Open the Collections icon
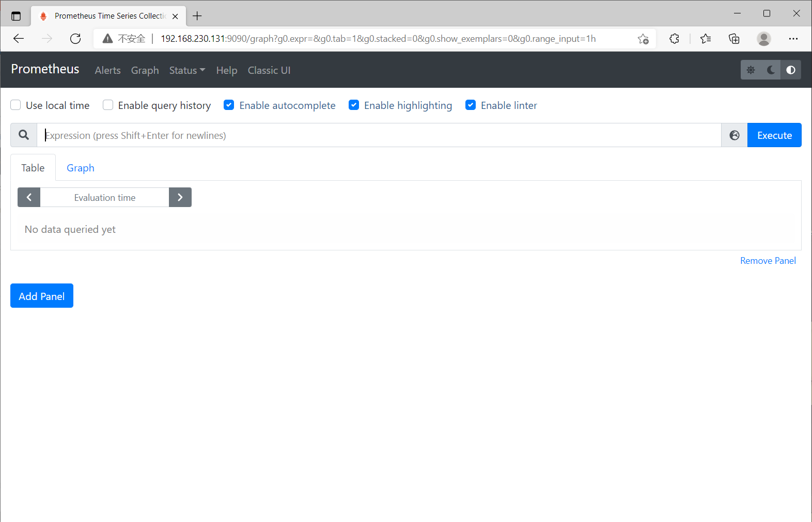812x522 pixels. pyautogui.click(x=734, y=39)
